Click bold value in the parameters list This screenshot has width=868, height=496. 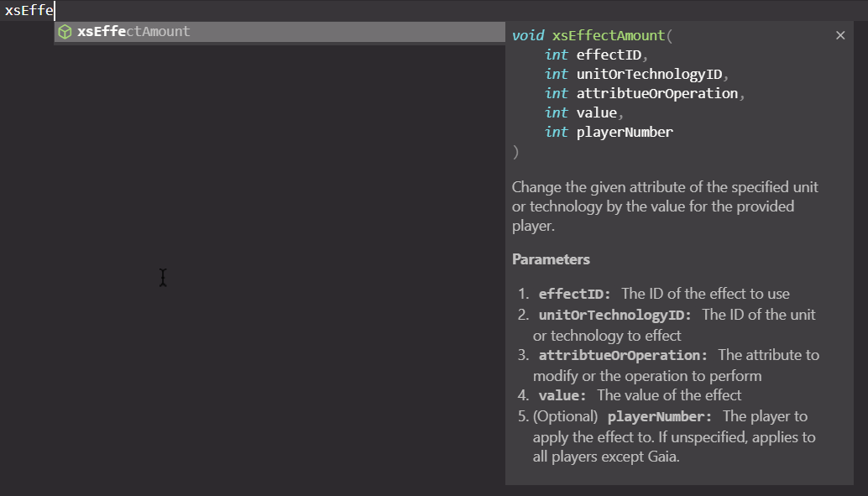pyautogui.click(x=562, y=395)
